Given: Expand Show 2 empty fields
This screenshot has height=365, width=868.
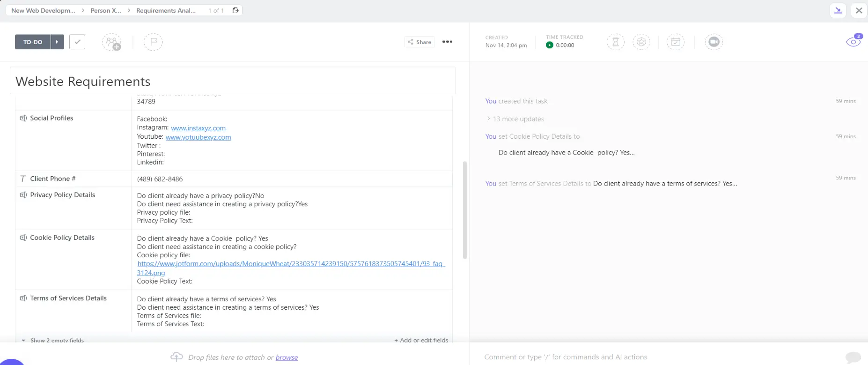Looking at the screenshot, I should click(53, 340).
